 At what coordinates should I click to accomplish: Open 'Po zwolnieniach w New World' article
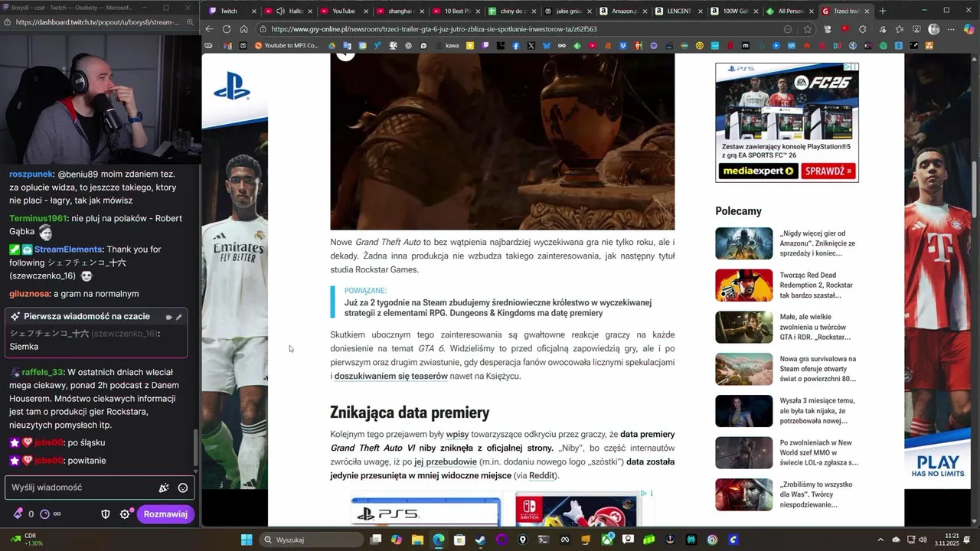click(x=818, y=452)
